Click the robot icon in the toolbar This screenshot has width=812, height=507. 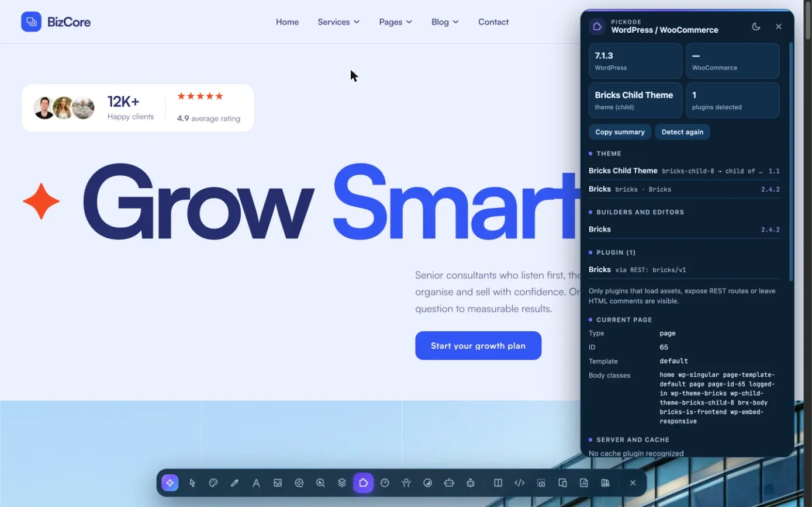coord(449,483)
